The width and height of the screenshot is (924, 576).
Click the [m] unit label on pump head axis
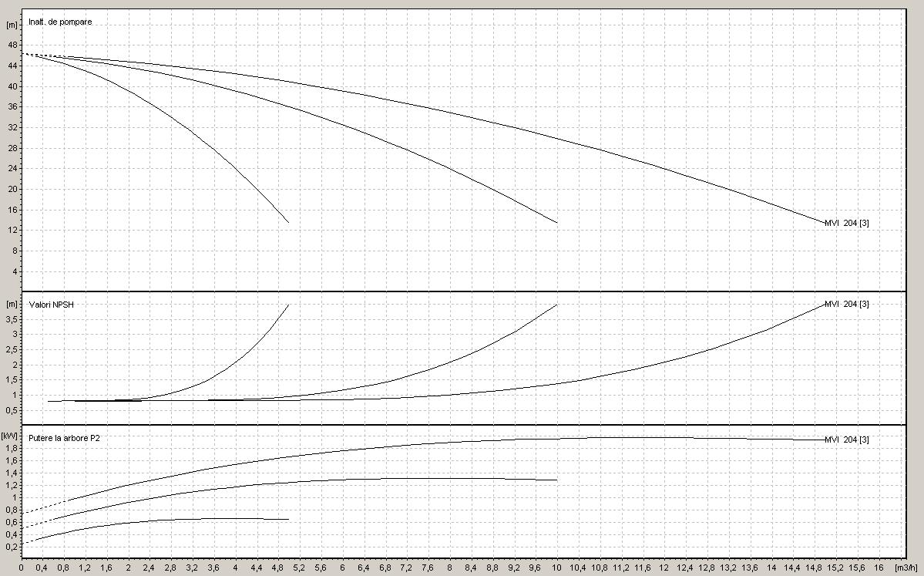pos(12,25)
